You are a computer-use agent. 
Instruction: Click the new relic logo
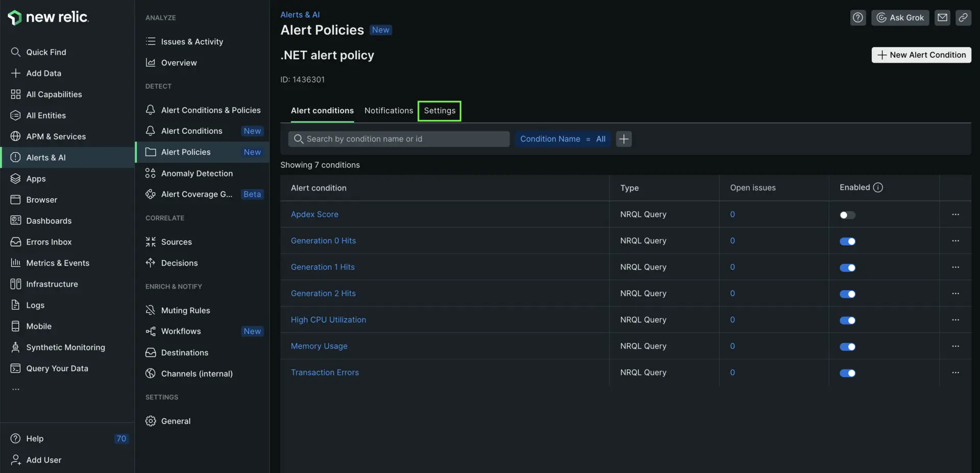point(48,17)
